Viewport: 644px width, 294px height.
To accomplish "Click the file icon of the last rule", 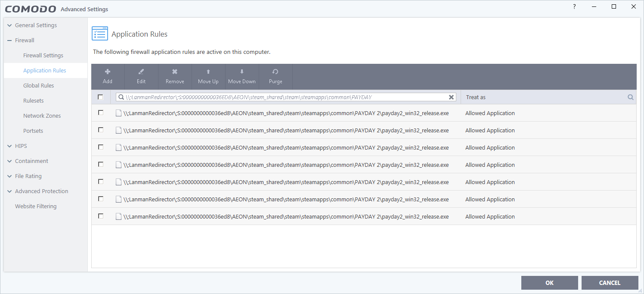I will point(118,216).
